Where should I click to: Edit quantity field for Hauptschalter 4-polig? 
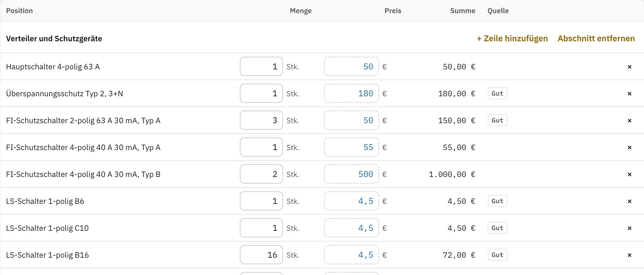click(x=261, y=66)
